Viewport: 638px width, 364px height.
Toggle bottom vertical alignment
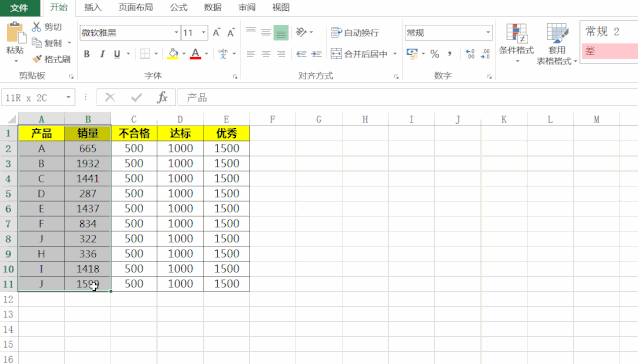(281, 33)
